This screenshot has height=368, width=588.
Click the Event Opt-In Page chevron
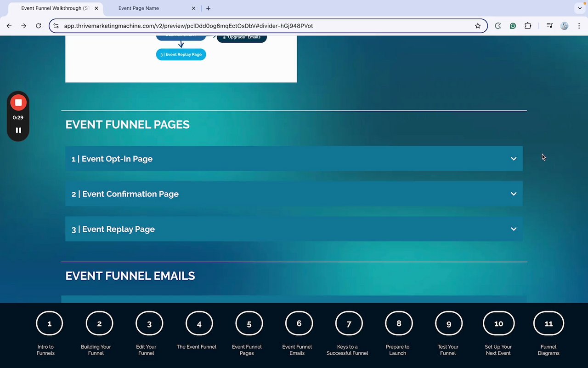(514, 159)
